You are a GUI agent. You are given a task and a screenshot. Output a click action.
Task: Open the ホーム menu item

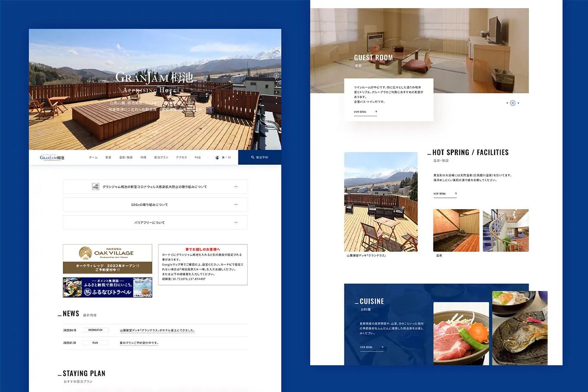coord(93,157)
